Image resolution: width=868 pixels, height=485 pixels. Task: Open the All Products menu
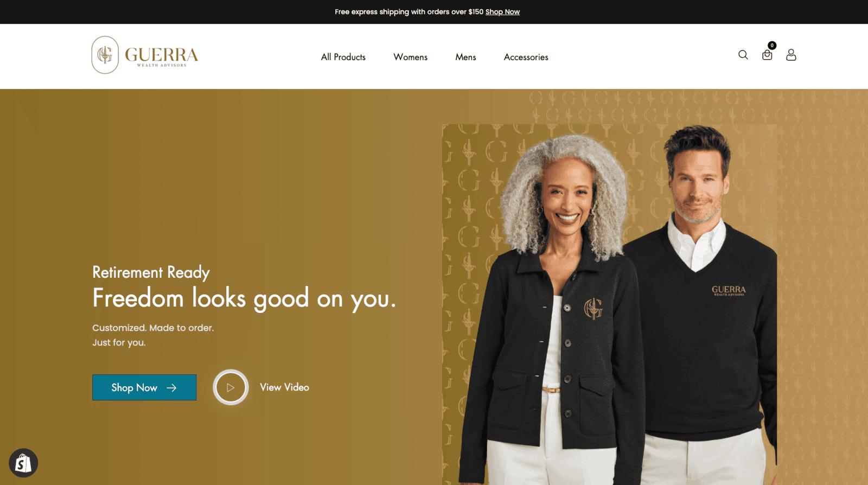[x=343, y=57]
